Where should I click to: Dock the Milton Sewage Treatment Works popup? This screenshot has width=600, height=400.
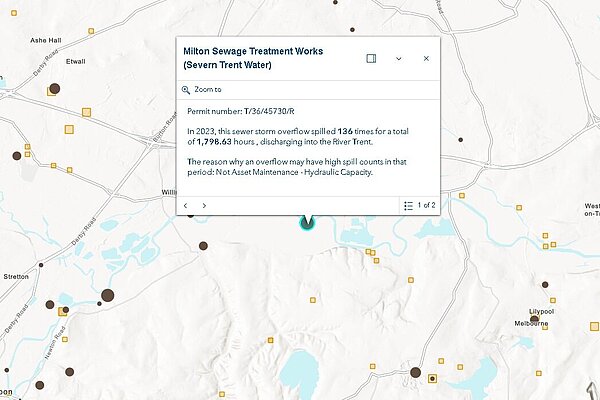point(371,58)
